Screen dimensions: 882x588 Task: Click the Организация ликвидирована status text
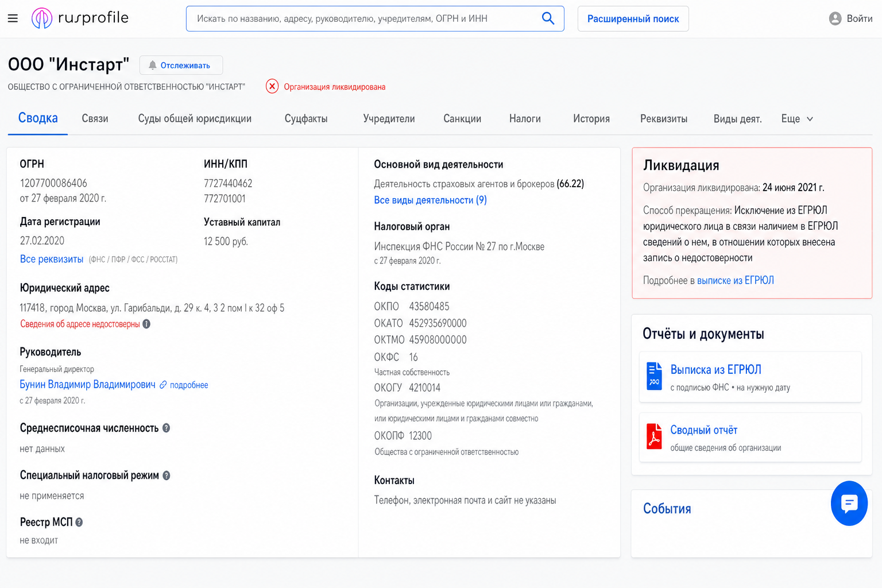334,87
